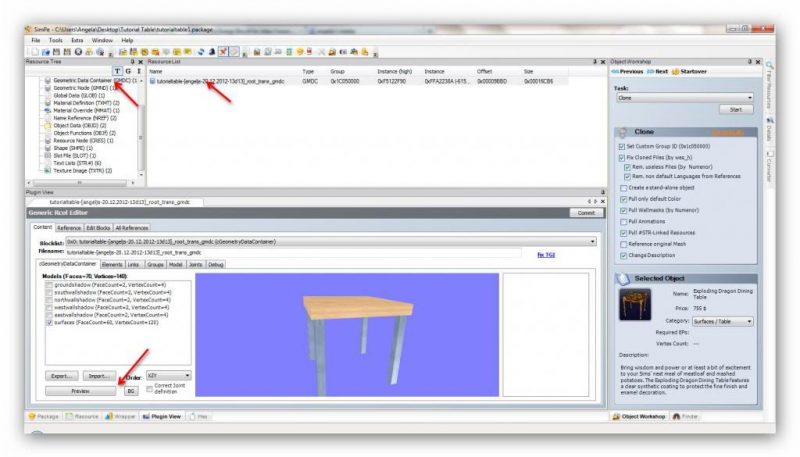This screenshot has height=457, width=800.
Task: Uncheck the surfaces model checkbox
Action: pyautogui.click(x=50, y=324)
